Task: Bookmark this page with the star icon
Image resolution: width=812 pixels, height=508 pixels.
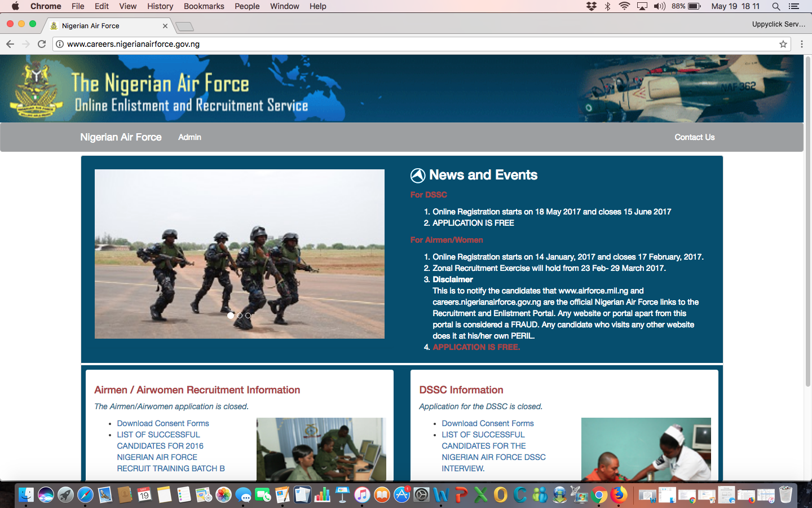Action: (x=783, y=44)
